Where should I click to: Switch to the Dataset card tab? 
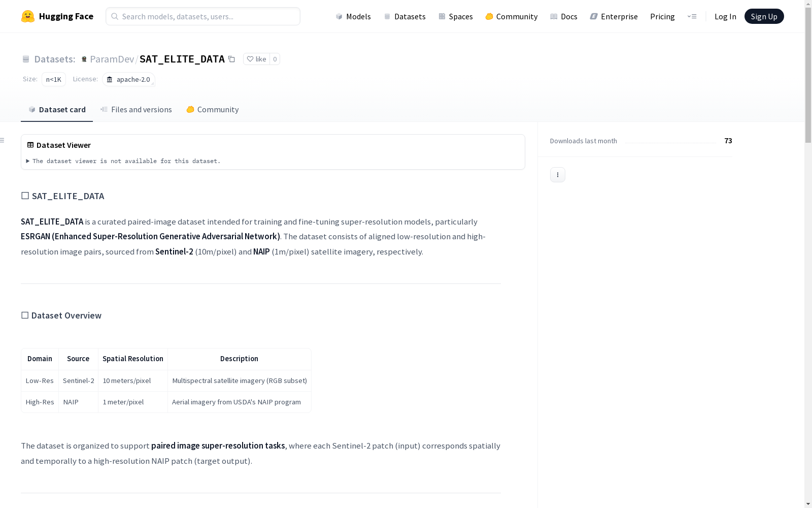pyautogui.click(x=57, y=110)
